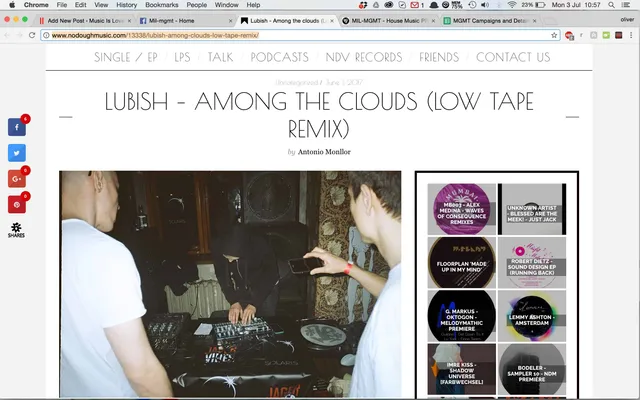This screenshot has width=640, height=400.
Task: Open Lemmy Ashton - Amsterdam thumbnail
Action: tap(532, 316)
